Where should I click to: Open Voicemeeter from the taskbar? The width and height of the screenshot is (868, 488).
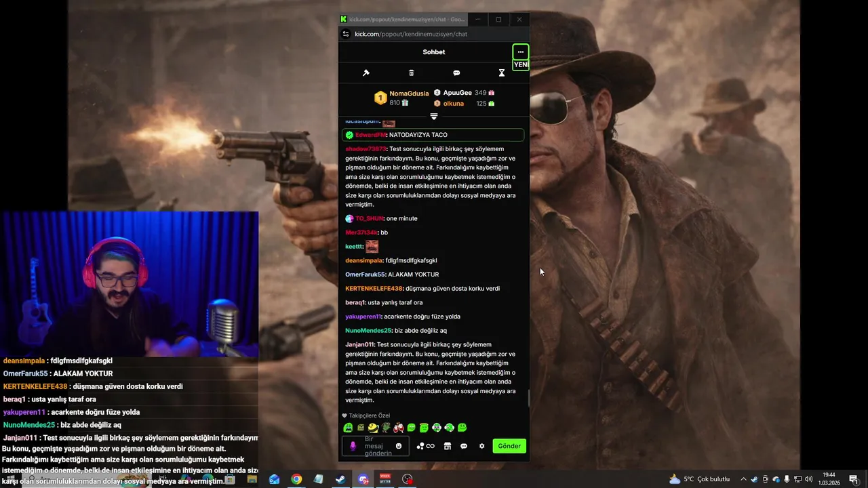tap(385, 479)
